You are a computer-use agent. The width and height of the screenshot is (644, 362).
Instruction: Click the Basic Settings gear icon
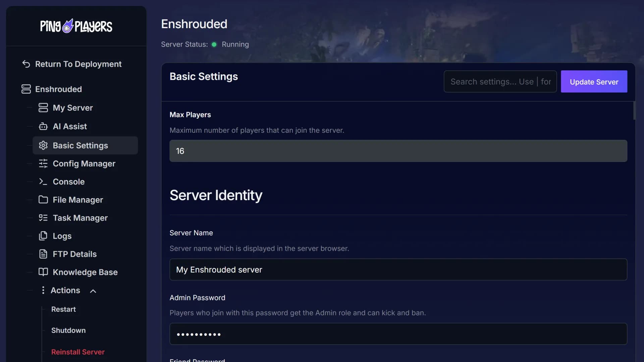43,145
